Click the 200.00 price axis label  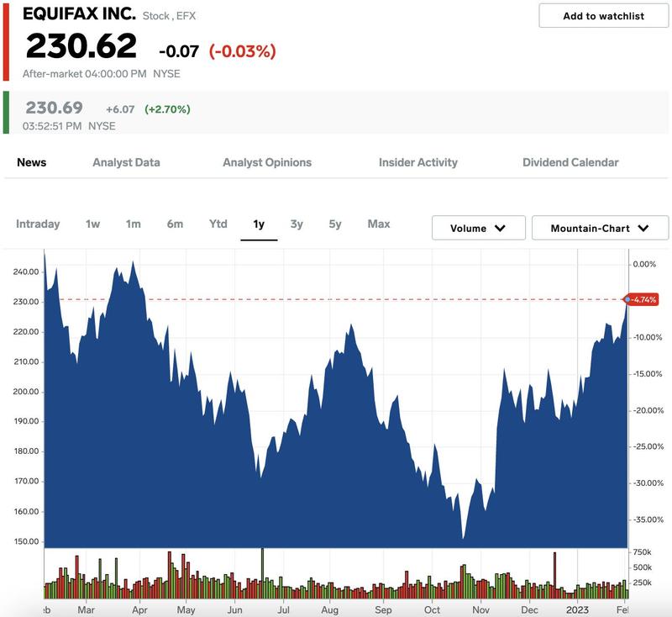pyautogui.click(x=26, y=392)
